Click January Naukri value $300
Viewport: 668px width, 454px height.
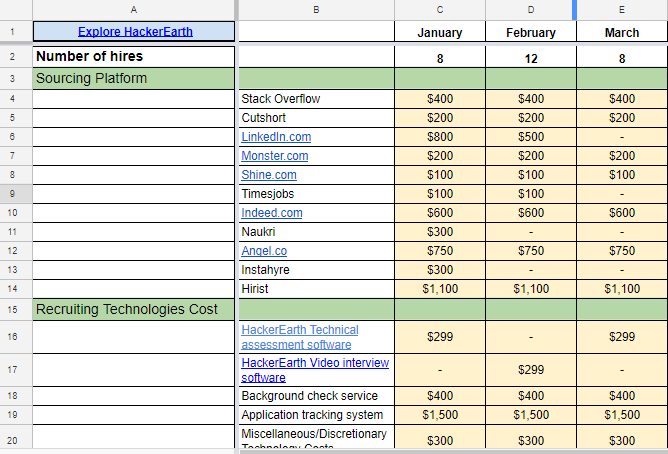[440, 232]
